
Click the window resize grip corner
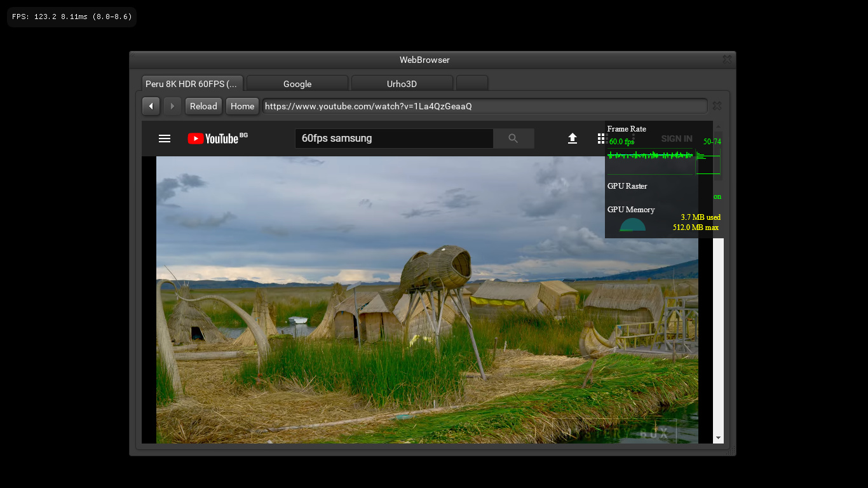[731, 451]
